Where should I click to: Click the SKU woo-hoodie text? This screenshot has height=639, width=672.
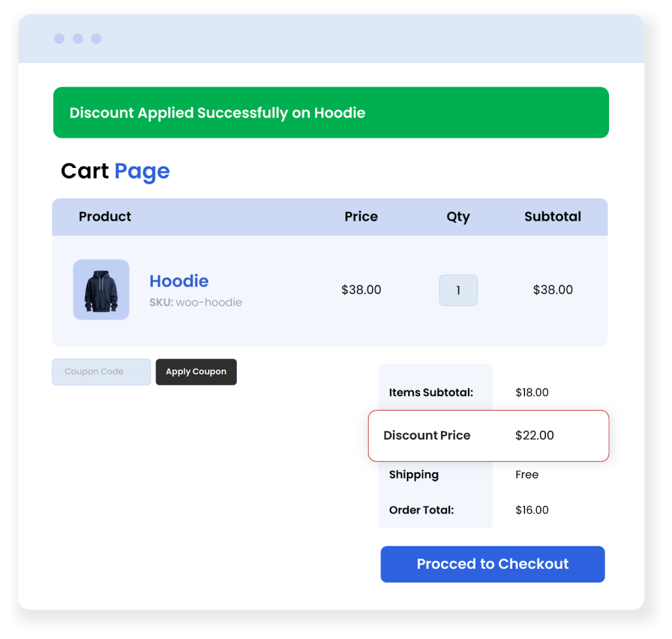[196, 302]
